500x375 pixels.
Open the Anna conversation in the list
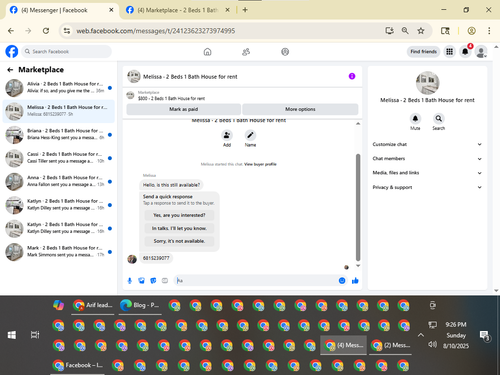click(x=59, y=181)
